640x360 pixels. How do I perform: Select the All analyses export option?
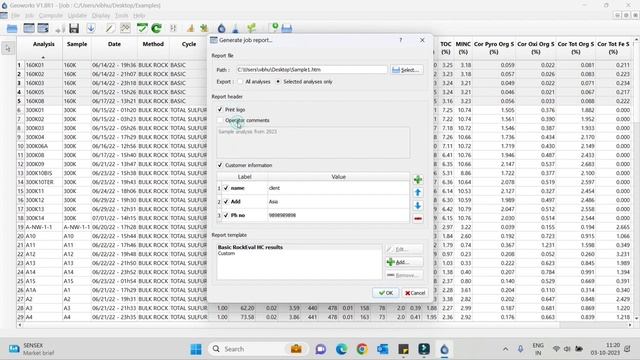pyautogui.click(x=240, y=82)
